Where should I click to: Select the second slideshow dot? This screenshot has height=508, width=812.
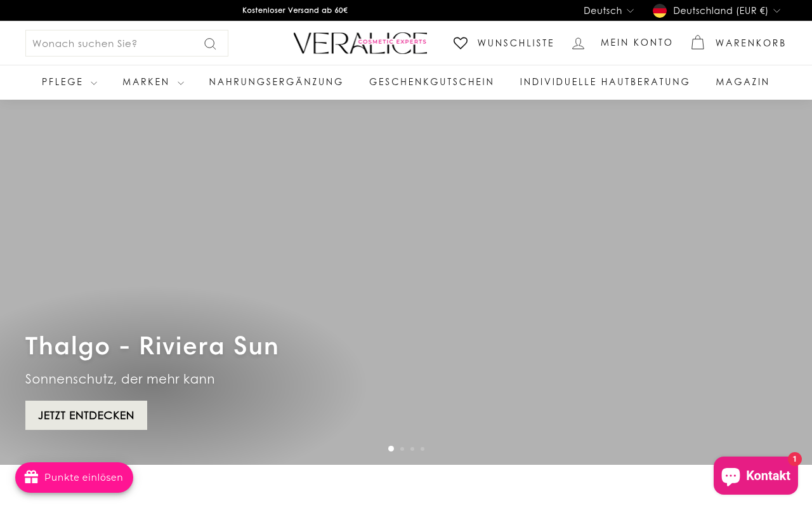coord(402,449)
